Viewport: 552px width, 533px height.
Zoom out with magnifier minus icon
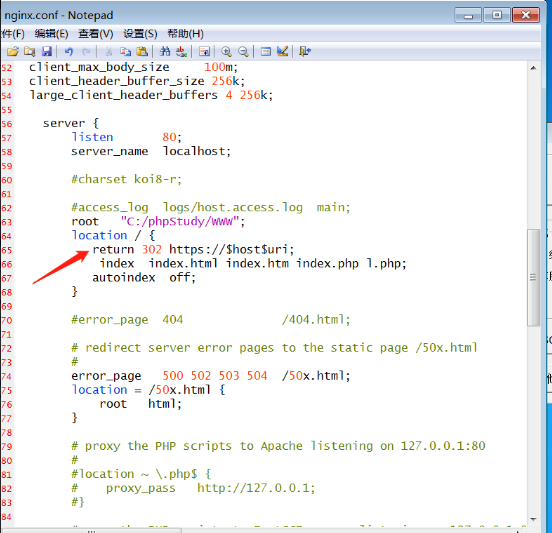[243, 51]
